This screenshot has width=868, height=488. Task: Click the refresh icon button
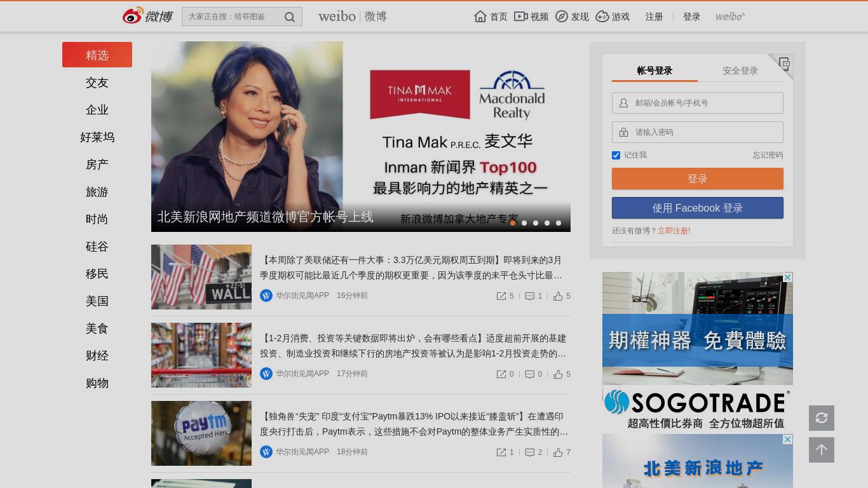(x=822, y=418)
